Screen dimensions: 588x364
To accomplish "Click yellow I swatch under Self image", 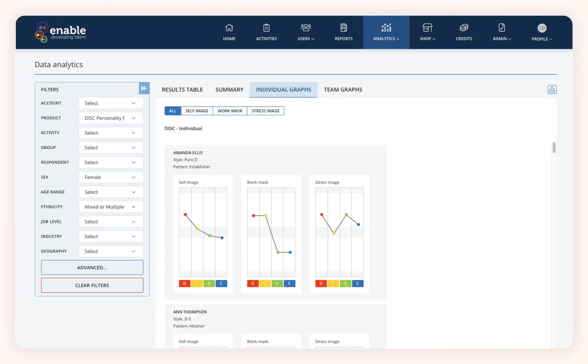I will tap(197, 284).
